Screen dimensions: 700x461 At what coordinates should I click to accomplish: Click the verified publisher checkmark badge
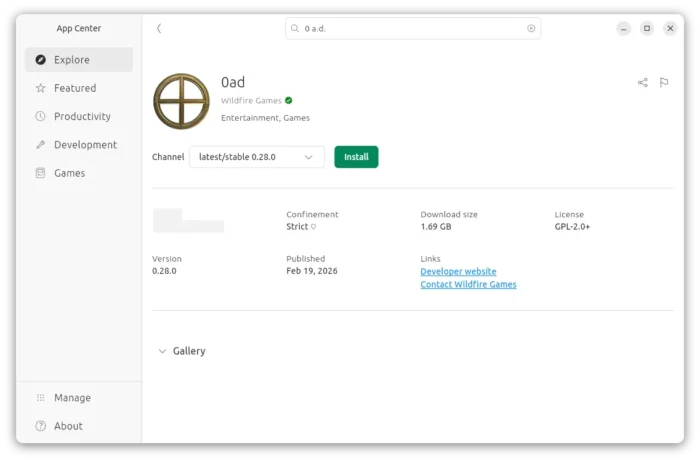289,100
